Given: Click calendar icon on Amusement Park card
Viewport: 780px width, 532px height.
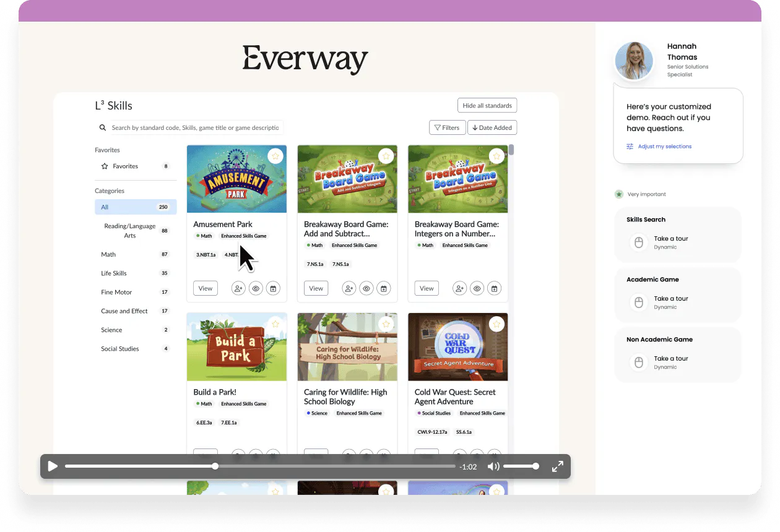Looking at the screenshot, I should click(273, 288).
